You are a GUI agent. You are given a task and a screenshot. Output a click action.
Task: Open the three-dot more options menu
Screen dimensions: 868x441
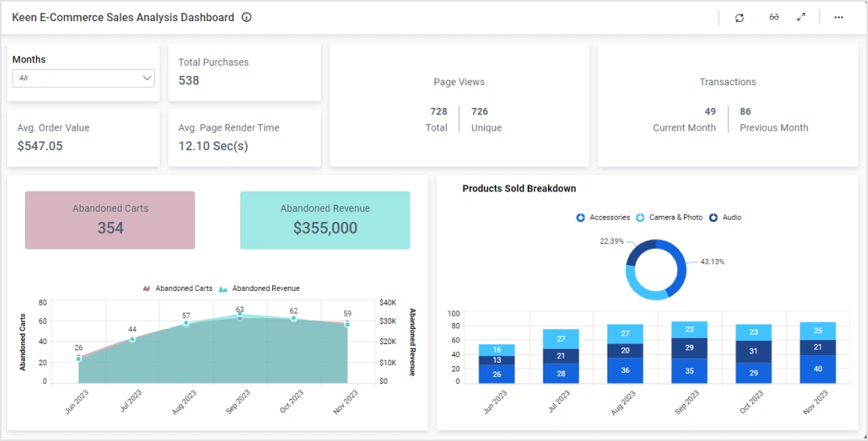pos(838,17)
